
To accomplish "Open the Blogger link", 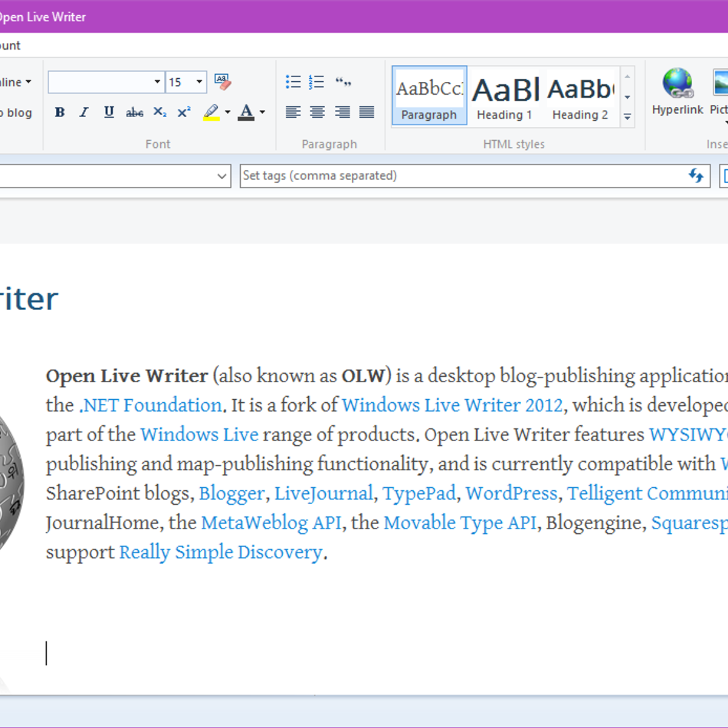I will (232, 493).
